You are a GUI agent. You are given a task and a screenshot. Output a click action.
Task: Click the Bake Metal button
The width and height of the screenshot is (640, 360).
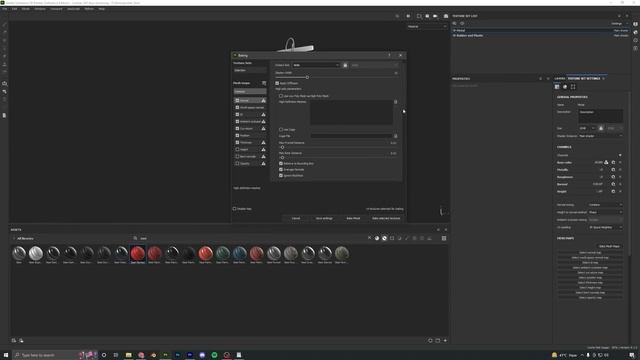pyautogui.click(x=353, y=218)
